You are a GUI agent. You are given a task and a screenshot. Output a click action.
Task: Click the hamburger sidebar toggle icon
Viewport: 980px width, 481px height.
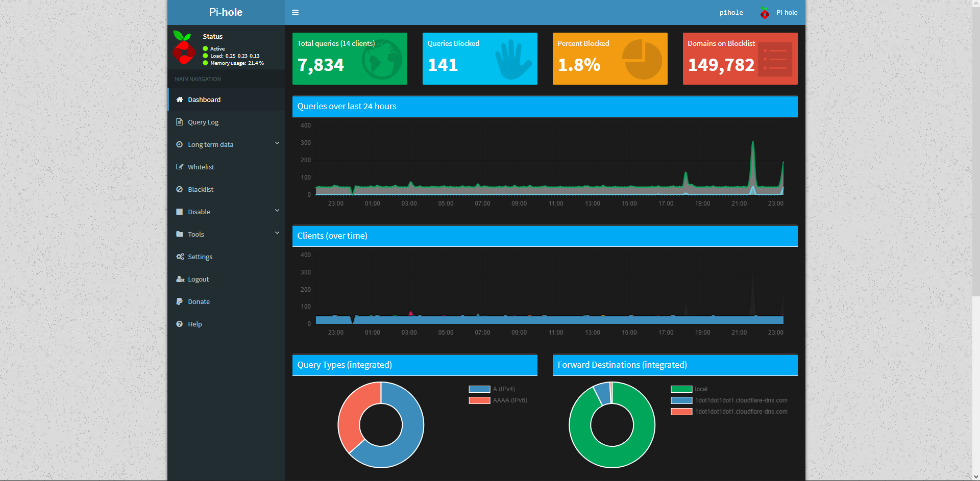tap(295, 12)
